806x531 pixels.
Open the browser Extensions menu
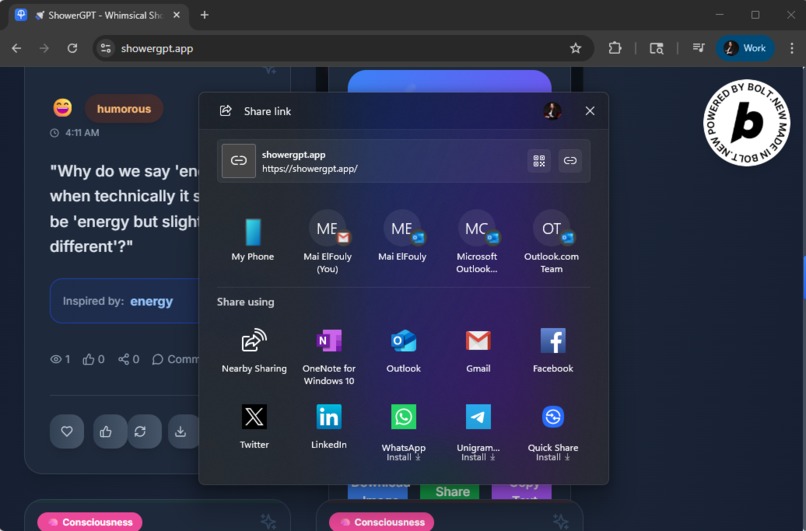[615, 48]
